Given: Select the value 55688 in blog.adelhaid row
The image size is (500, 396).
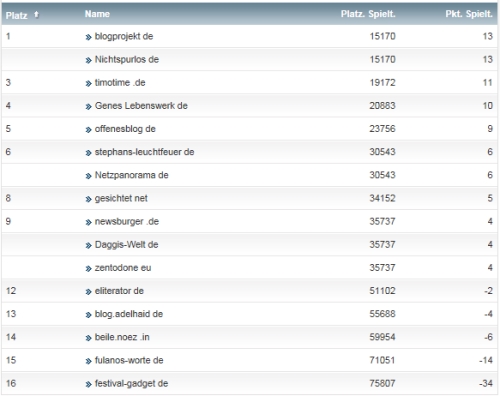Looking at the screenshot, I should 382,314.
